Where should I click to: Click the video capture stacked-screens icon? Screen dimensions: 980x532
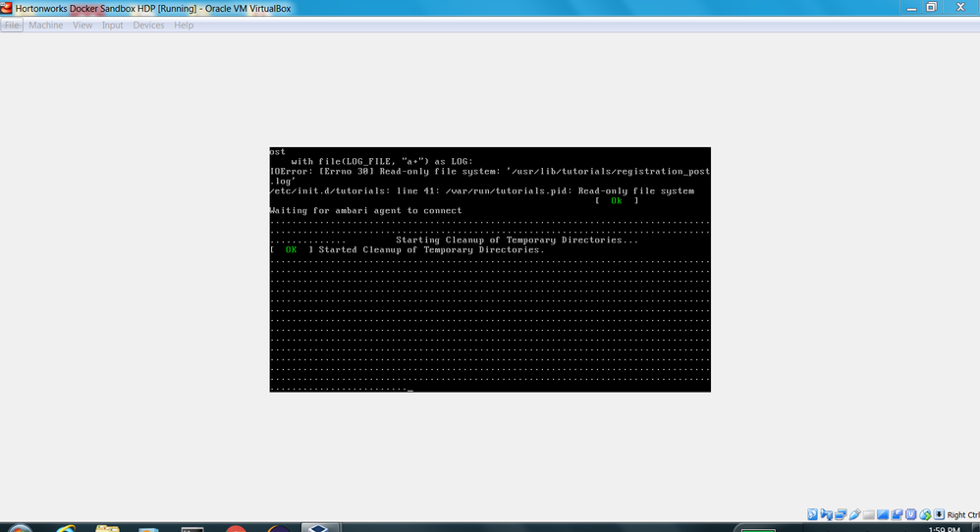point(897,514)
